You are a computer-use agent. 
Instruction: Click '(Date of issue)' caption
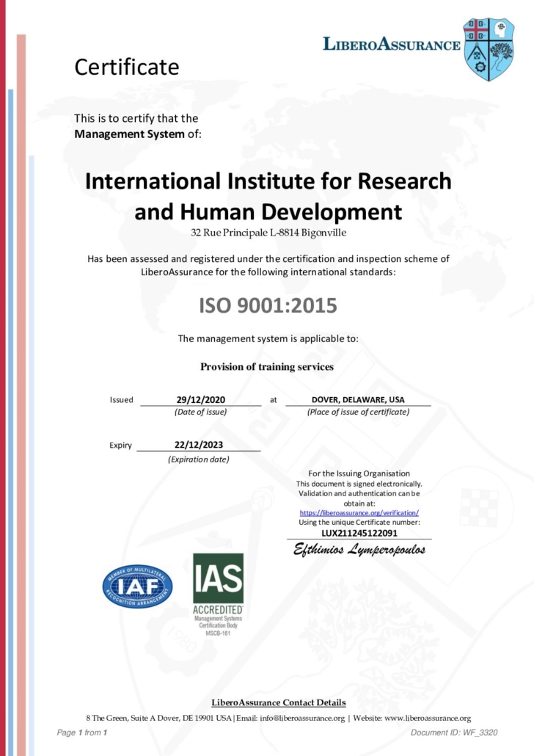pos(200,412)
